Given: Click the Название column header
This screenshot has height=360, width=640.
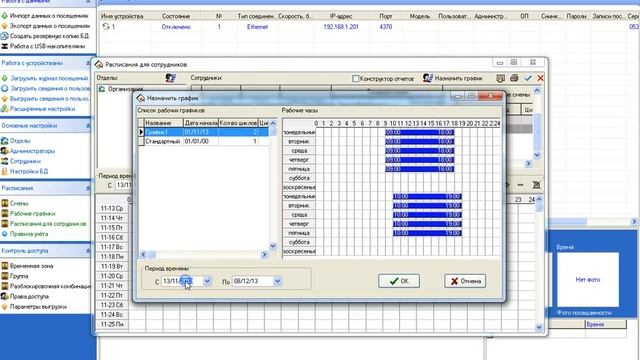Looking at the screenshot, I should pos(164,123).
